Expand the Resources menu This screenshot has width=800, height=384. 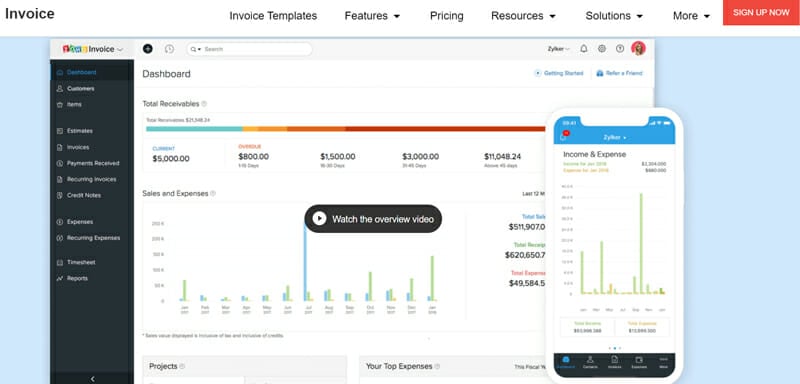[523, 16]
